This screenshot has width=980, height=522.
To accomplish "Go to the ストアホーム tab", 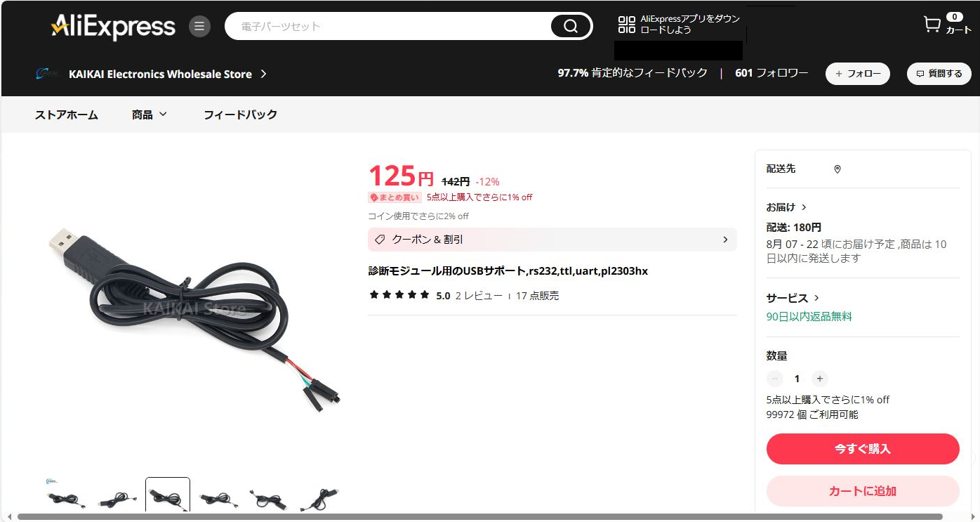I will click(67, 115).
